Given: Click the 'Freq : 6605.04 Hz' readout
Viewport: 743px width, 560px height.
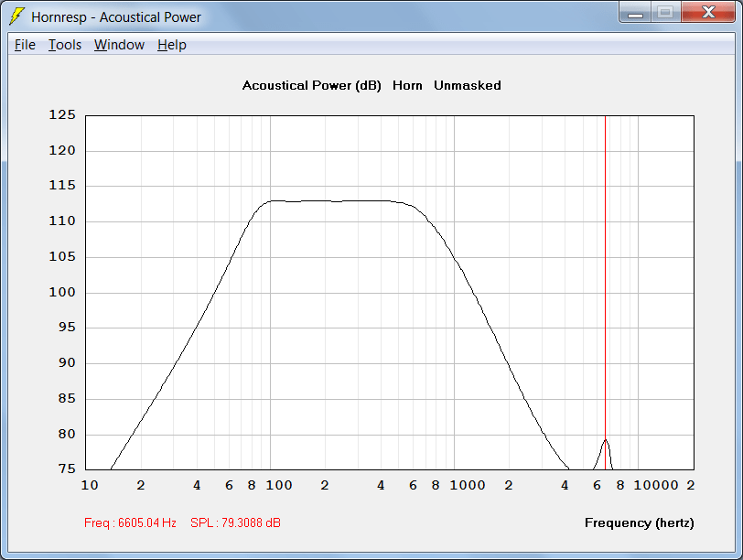Looking at the screenshot, I should (x=130, y=522).
